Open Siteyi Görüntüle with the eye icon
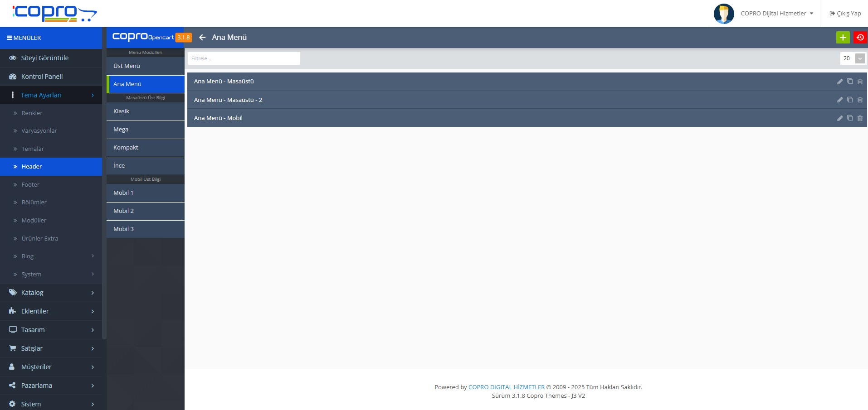This screenshot has height=410, width=868. point(44,58)
